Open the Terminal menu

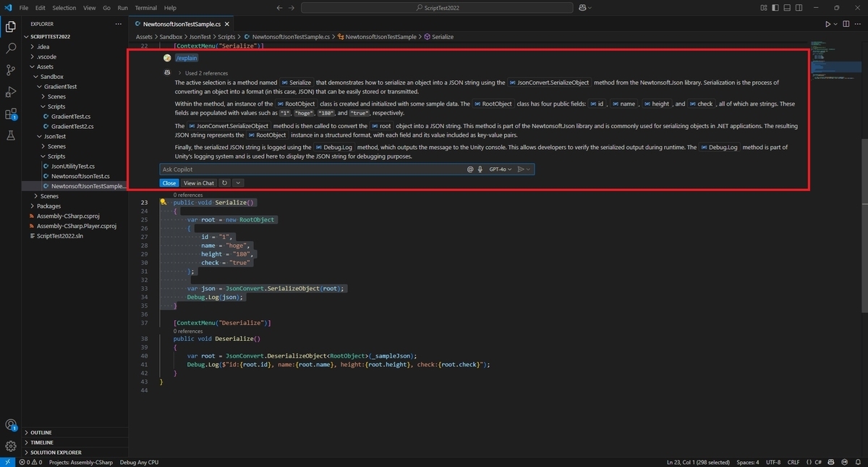coord(145,8)
